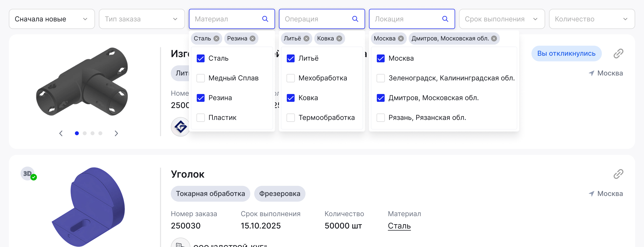This screenshot has height=247, width=644.
Task: Click the next arrow on the image carousel
Action: [x=116, y=133]
